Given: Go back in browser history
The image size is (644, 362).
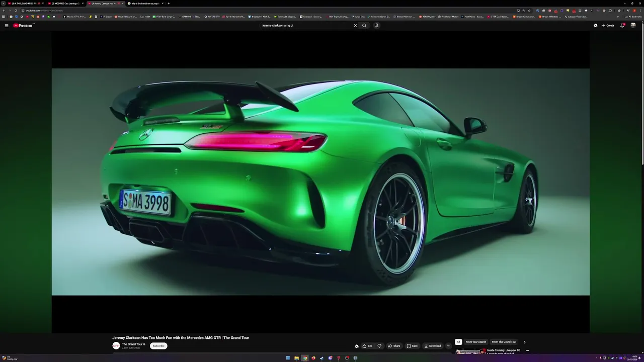Looking at the screenshot, I should [4, 10].
